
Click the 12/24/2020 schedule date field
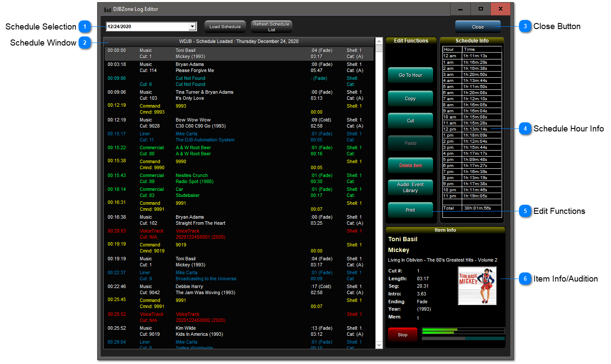[x=148, y=26]
